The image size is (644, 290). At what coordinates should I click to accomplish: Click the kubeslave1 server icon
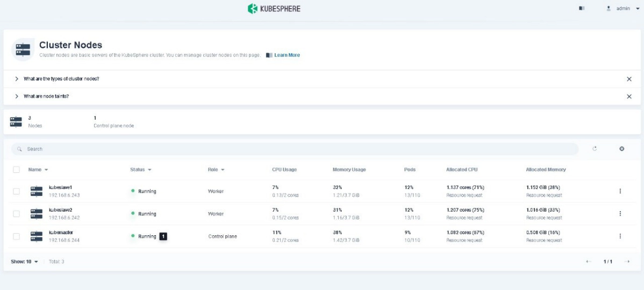pos(37,191)
